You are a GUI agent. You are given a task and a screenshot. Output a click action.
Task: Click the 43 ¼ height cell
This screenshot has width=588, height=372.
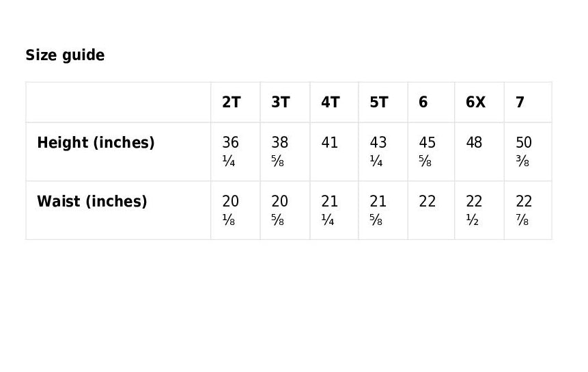[378, 151]
